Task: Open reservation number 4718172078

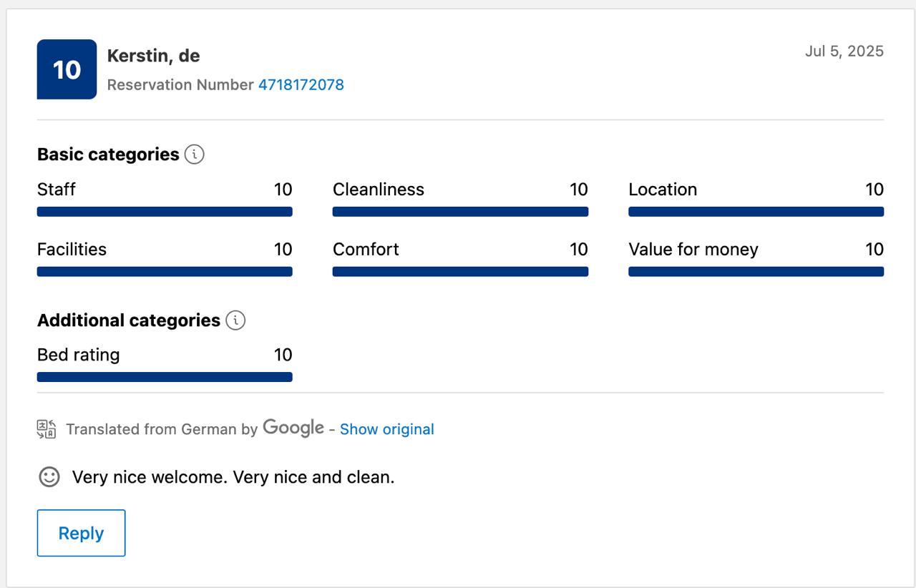Action: pos(301,85)
